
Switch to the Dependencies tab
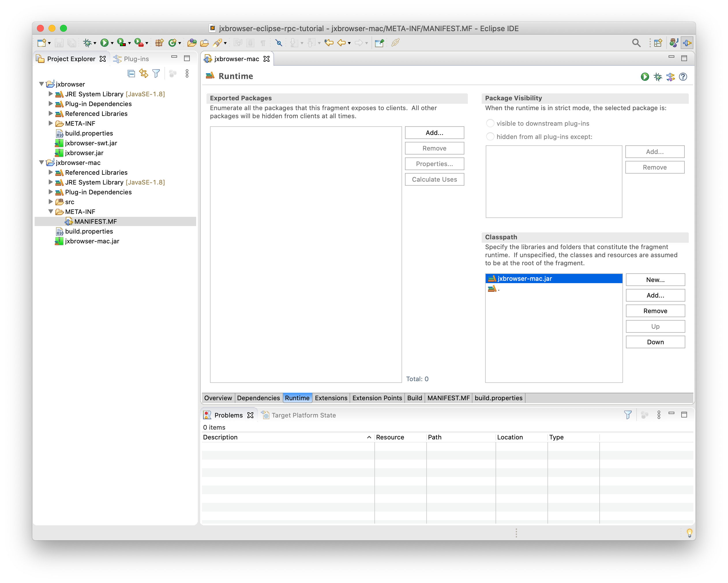(x=258, y=398)
